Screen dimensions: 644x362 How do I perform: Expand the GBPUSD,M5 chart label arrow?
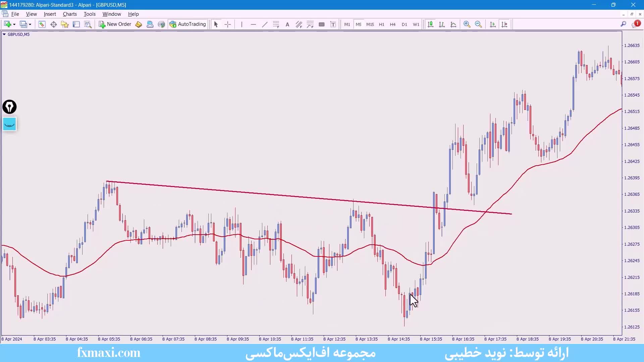point(4,34)
